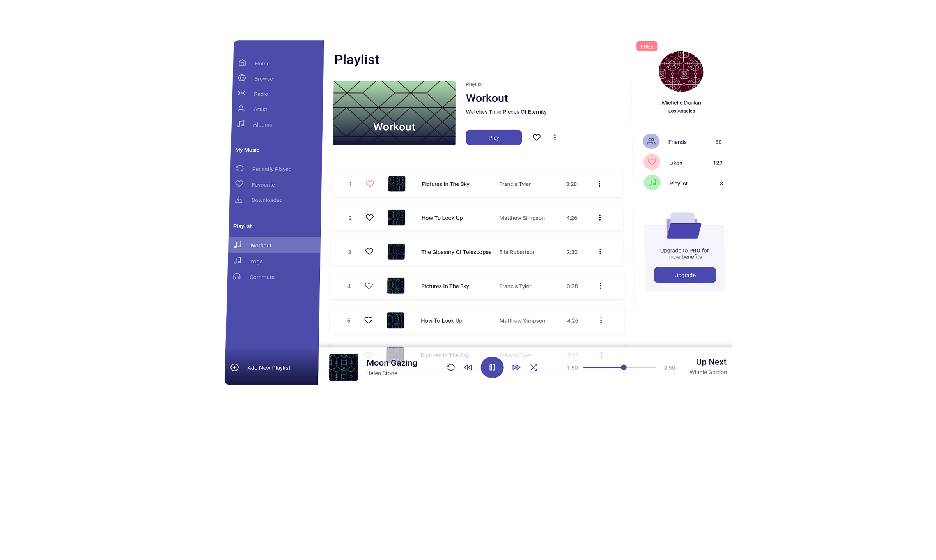The image size is (936, 560).
Task: Select the Yoga playlist menu item
Action: (x=256, y=261)
